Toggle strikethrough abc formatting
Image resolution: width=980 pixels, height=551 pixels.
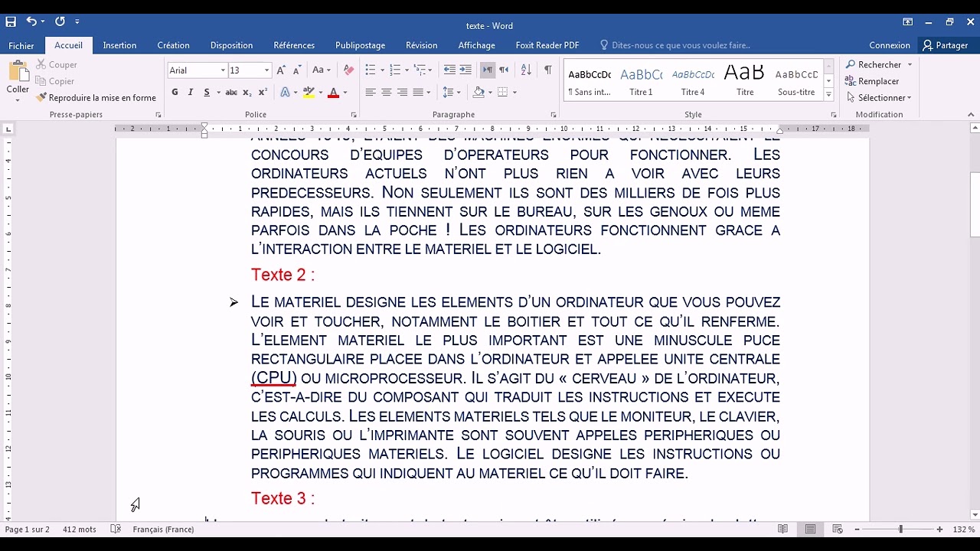[232, 93]
